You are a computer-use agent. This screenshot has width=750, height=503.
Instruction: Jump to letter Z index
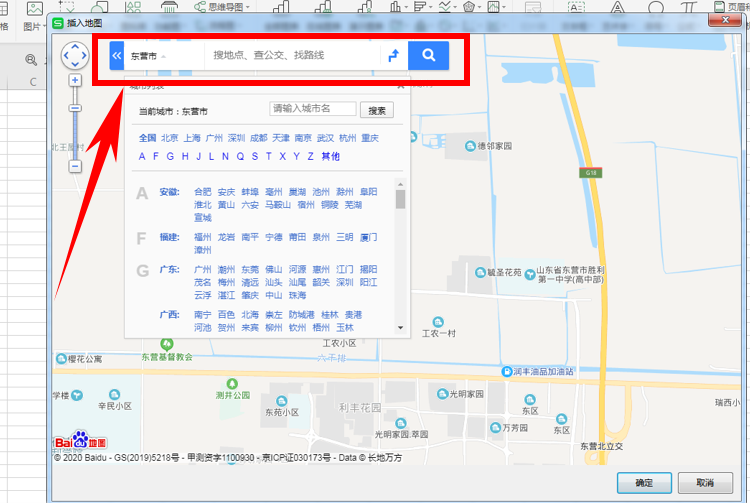pos(310,156)
